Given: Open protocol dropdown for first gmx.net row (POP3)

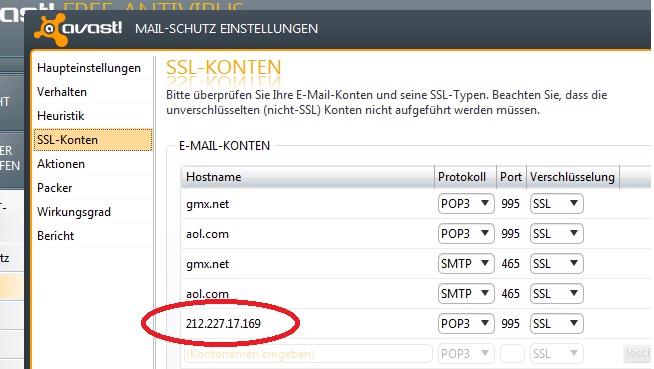Looking at the screenshot, I should [466, 204].
